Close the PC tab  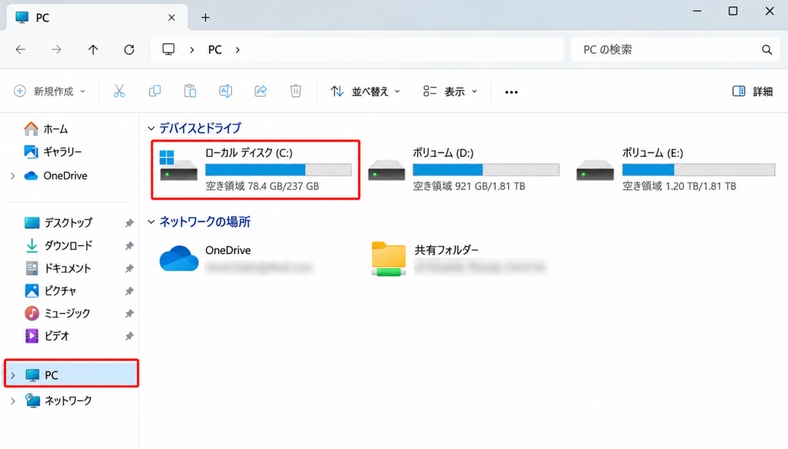(x=171, y=18)
